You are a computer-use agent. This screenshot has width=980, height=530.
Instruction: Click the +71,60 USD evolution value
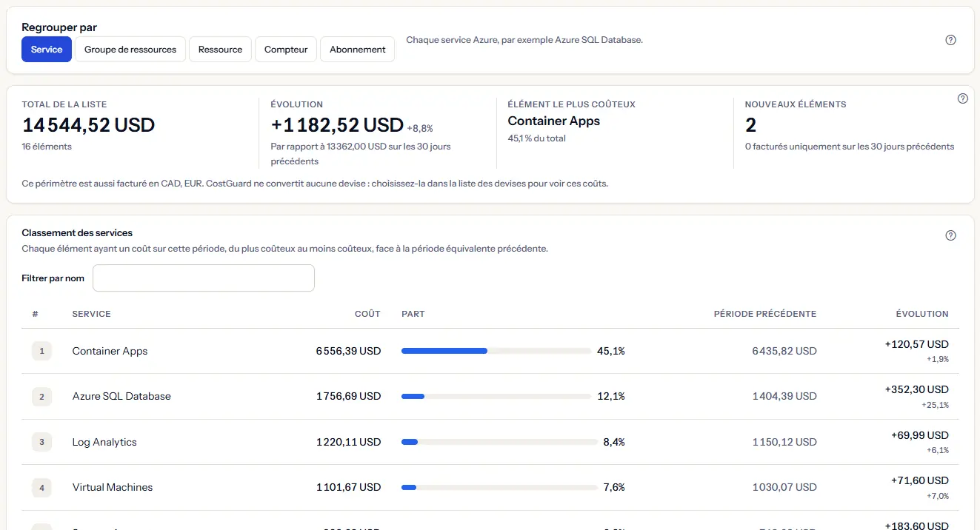click(919, 480)
